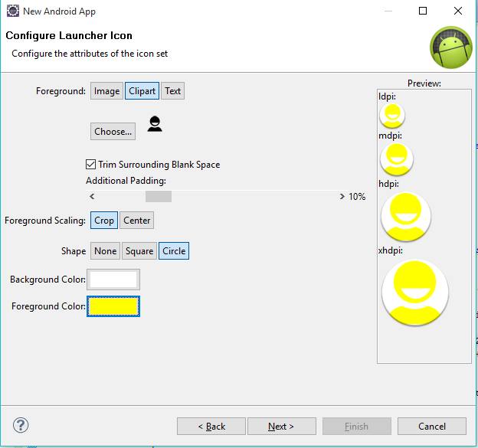Go to the previous page with Back
478x448 pixels.
pyautogui.click(x=211, y=426)
